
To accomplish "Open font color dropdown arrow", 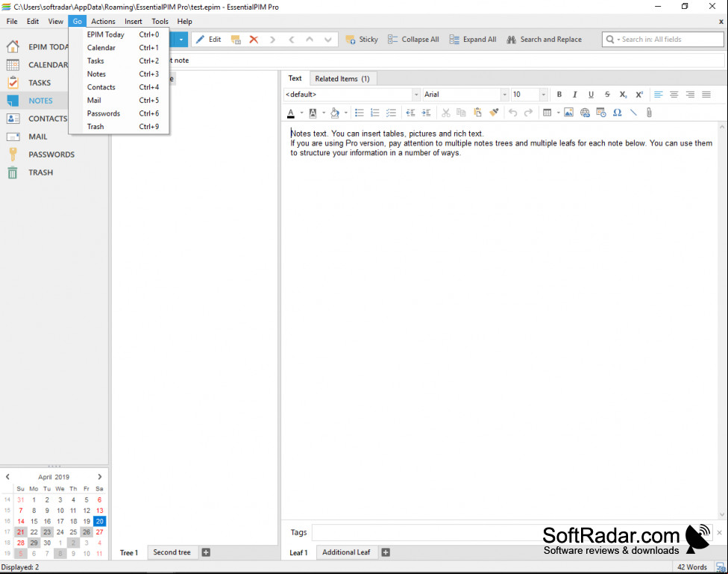I will (302, 113).
